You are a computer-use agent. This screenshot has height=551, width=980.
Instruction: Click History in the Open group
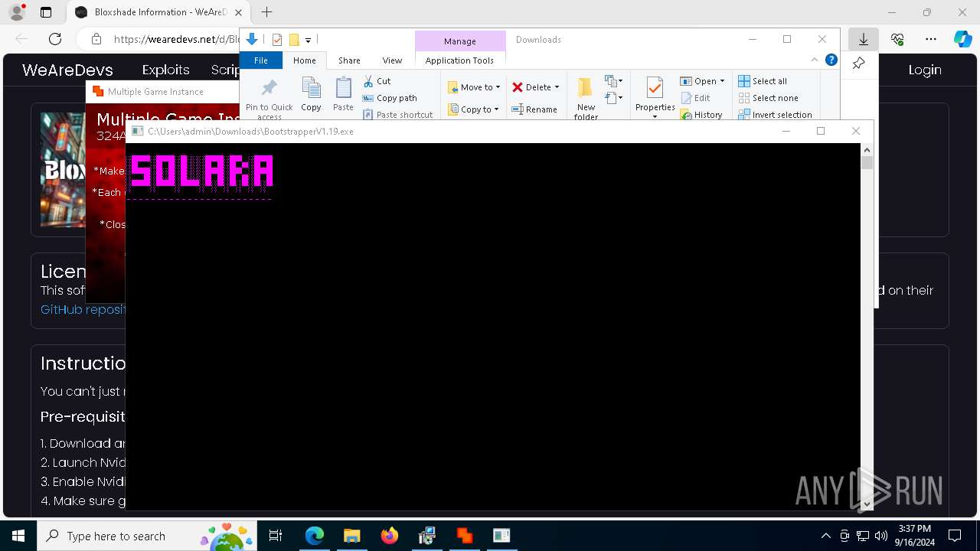701,115
